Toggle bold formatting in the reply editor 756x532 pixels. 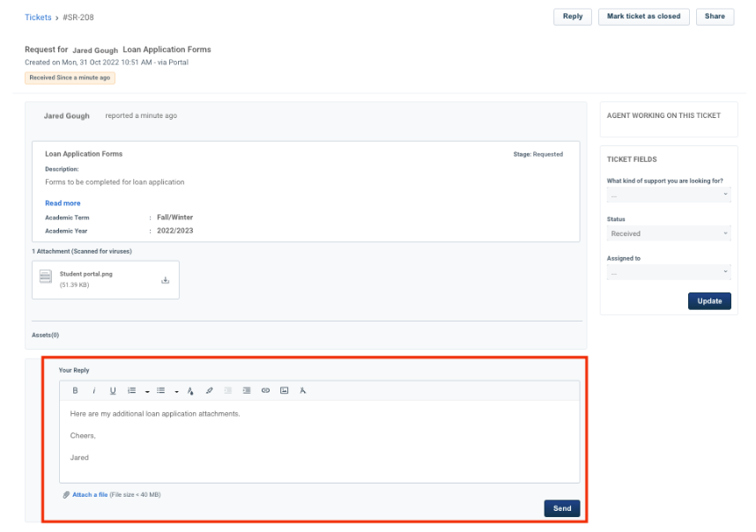[x=74, y=390]
